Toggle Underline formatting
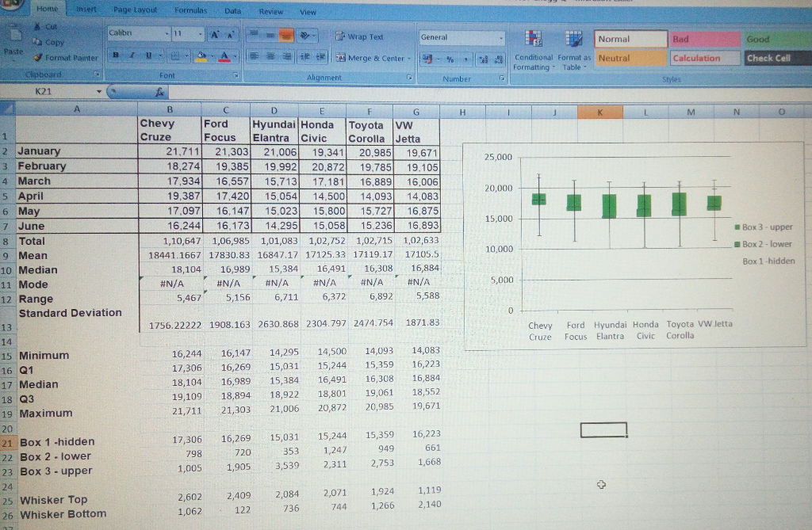 [x=148, y=55]
